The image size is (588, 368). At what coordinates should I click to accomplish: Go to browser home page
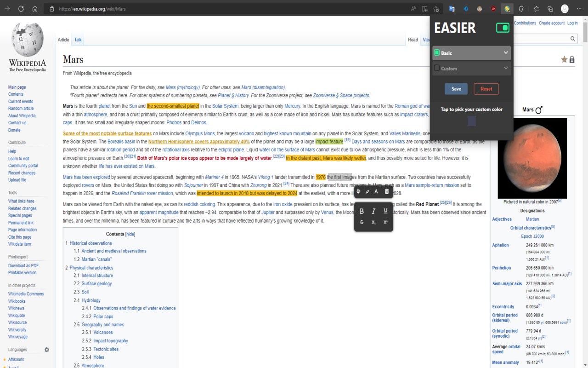(x=35, y=9)
